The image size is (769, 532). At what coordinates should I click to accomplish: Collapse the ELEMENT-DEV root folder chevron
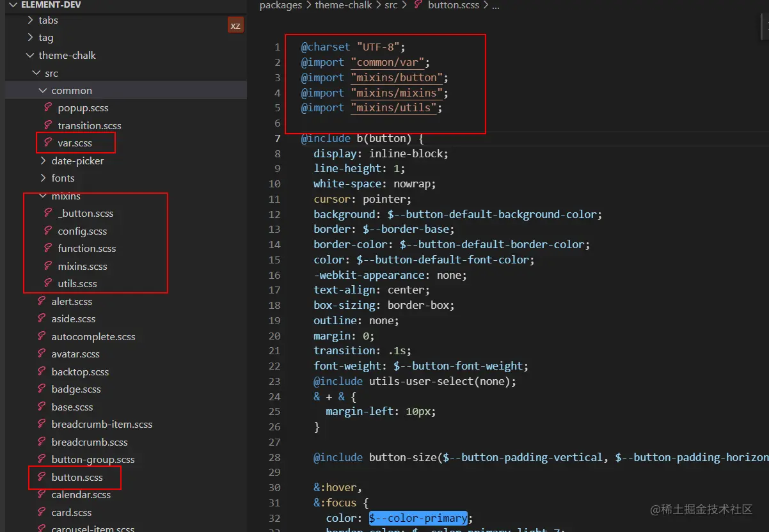point(13,4)
